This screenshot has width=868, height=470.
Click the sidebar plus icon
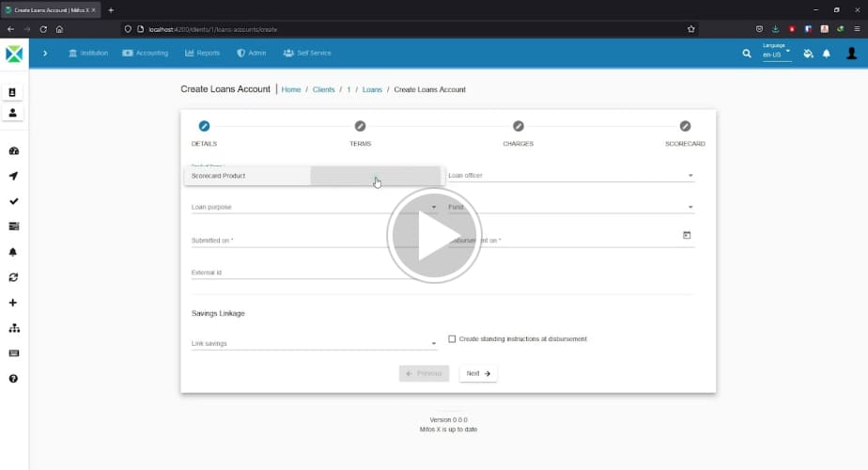14,303
